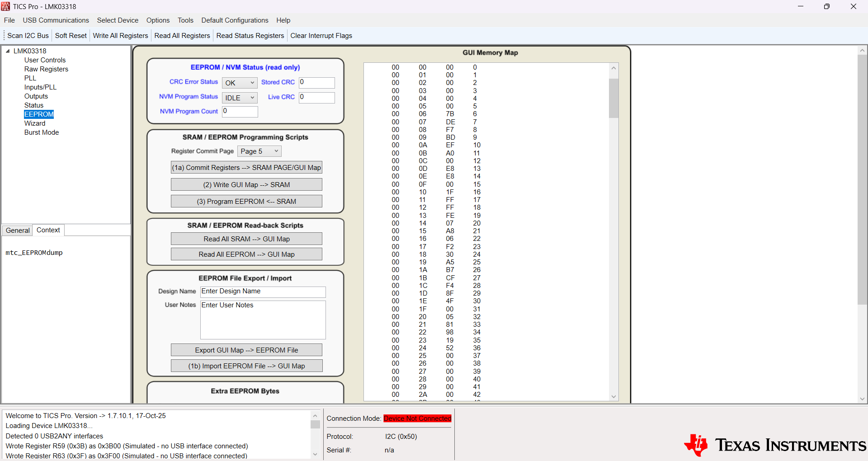This screenshot has width=868, height=461.
Task: Click the Stored CRC field
Action: tap(317, 83)
